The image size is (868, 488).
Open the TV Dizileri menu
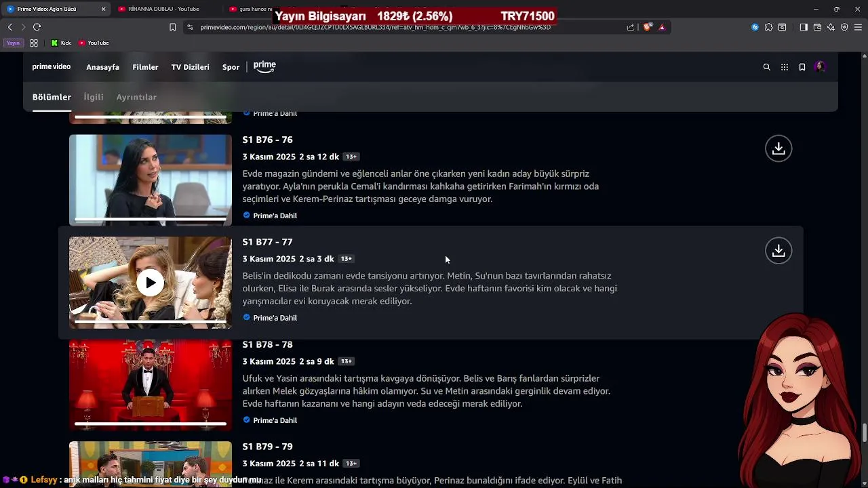tap(190, 67)
